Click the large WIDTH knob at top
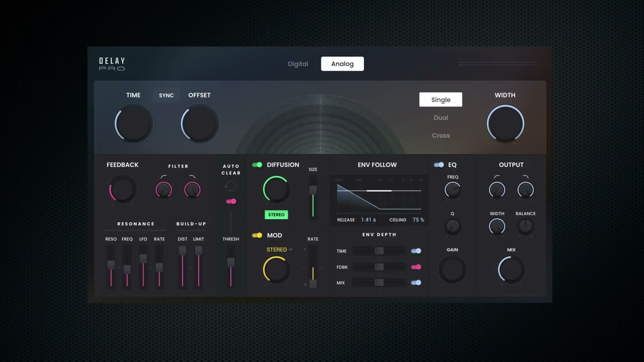 click(506, 123)
